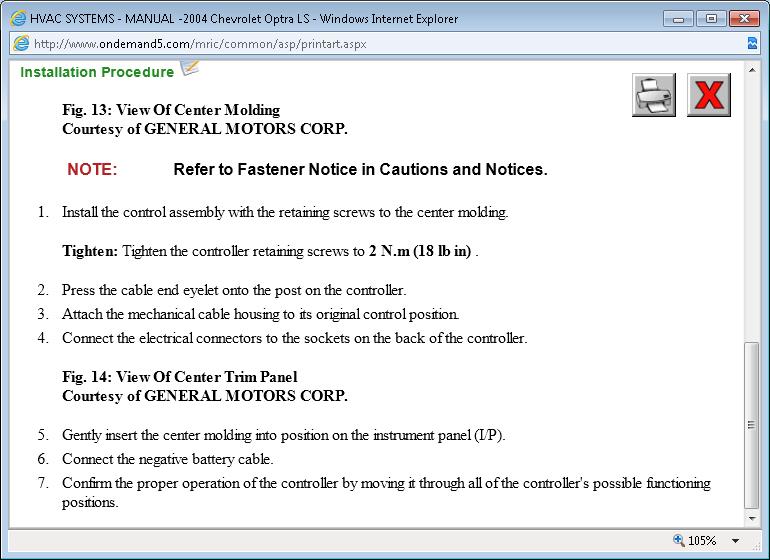770x560 pixels.
Task: Minimize the Internet Explorer window
Action: point(679,19)
